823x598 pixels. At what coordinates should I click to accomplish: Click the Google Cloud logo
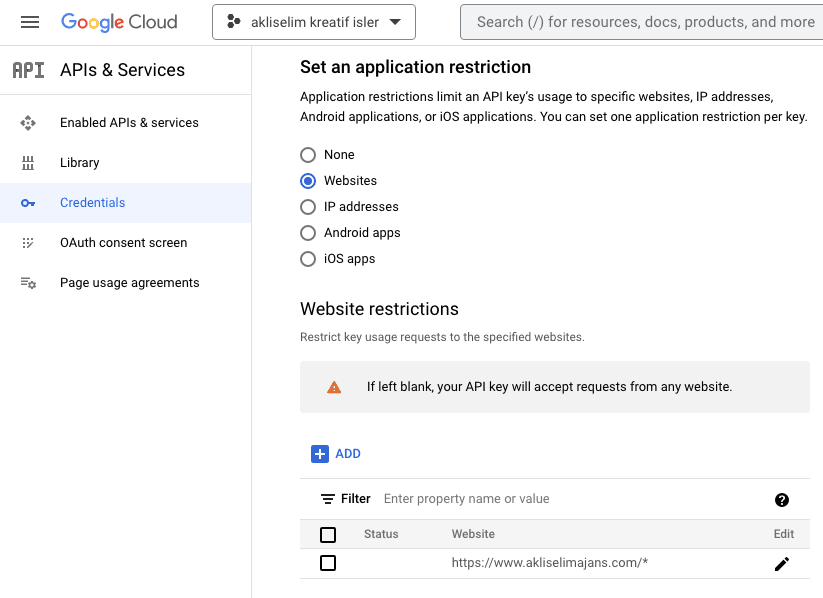119,22
